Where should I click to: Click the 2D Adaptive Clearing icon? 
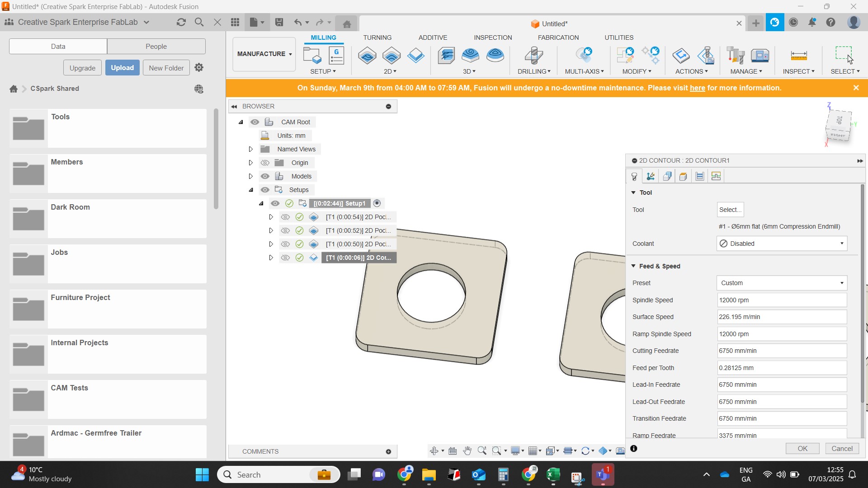(367, 56)
